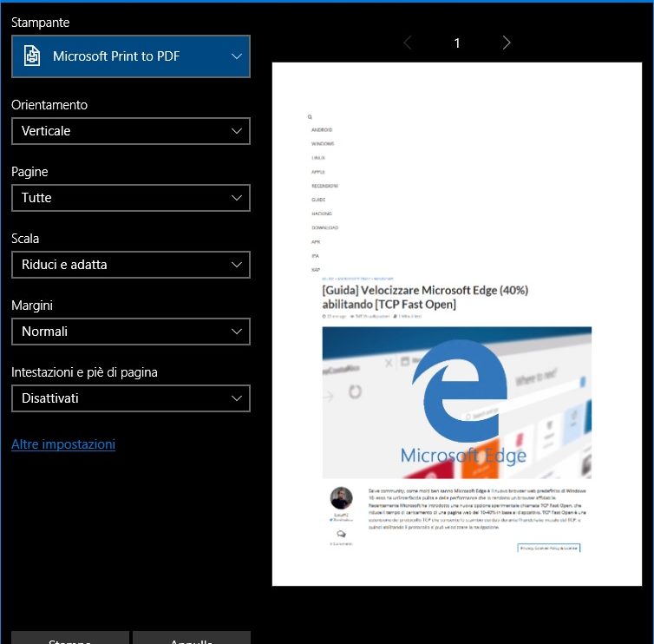Click WINDOWS menu entry in preview
The height and width of the screenshot is (644, 654).
[323, 143]
